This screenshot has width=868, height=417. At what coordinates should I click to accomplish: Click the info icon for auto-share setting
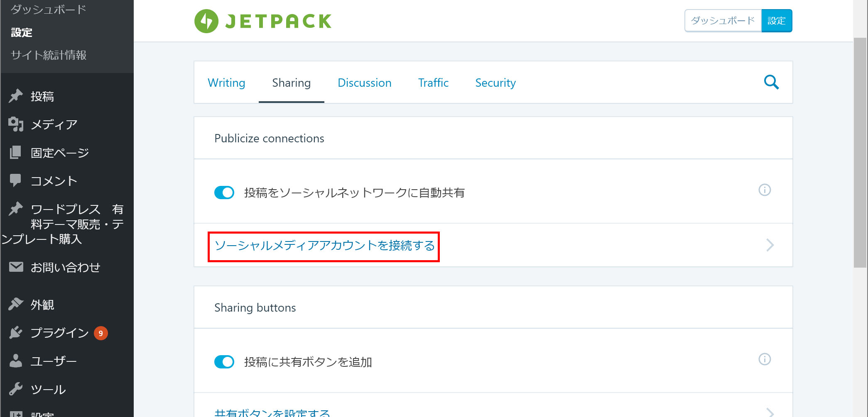tap(765, 190)
